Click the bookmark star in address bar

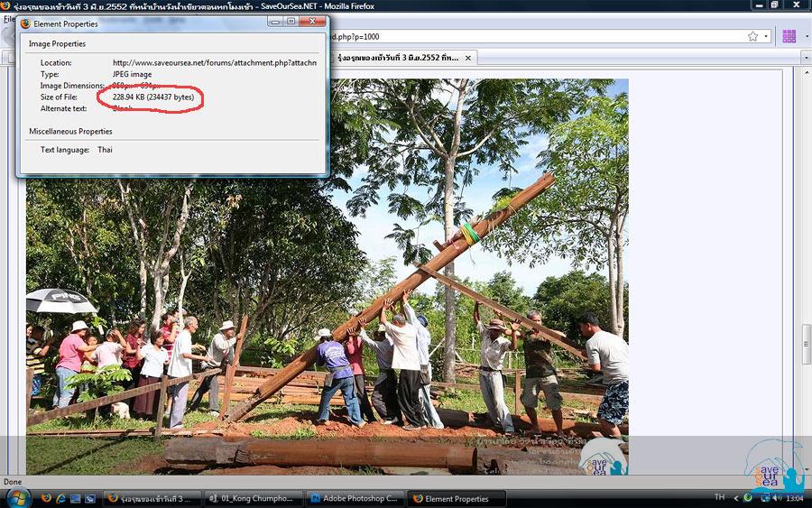click(752, 37)
